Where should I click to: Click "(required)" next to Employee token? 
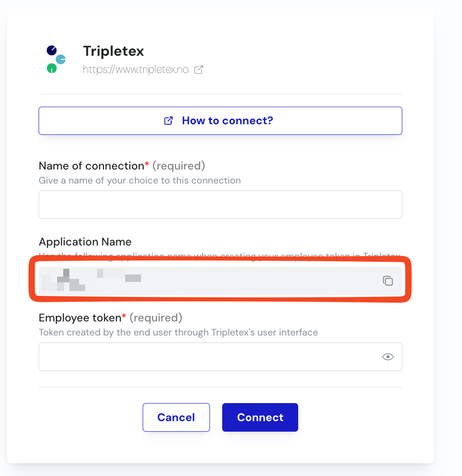coord(156,318)
